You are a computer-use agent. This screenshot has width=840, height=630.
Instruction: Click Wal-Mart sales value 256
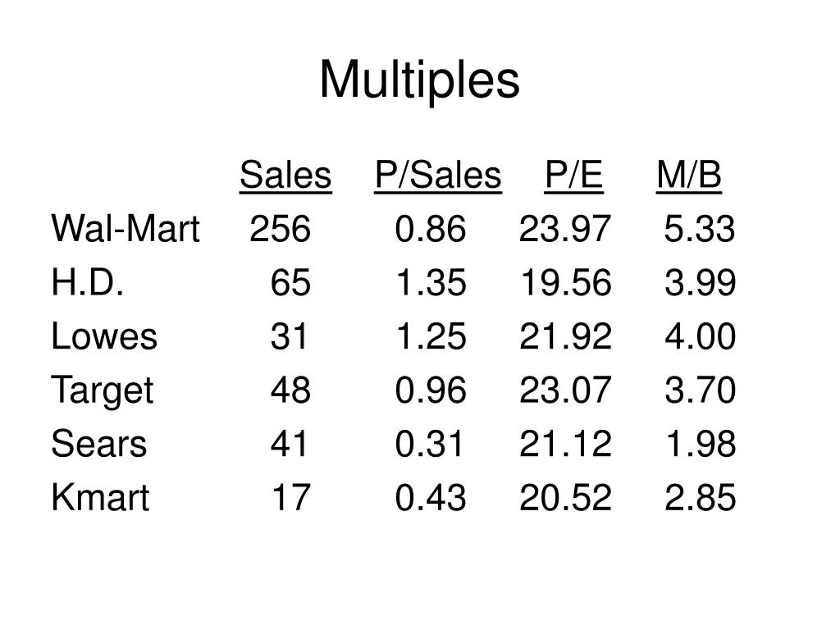281,229
